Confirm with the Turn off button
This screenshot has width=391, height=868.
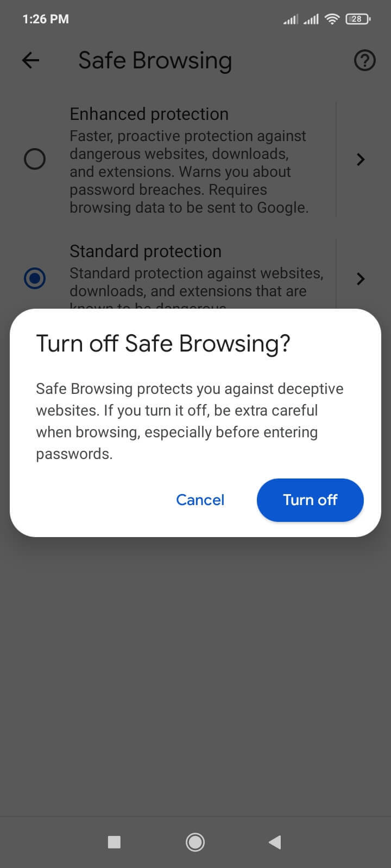[x=310, y=500]
